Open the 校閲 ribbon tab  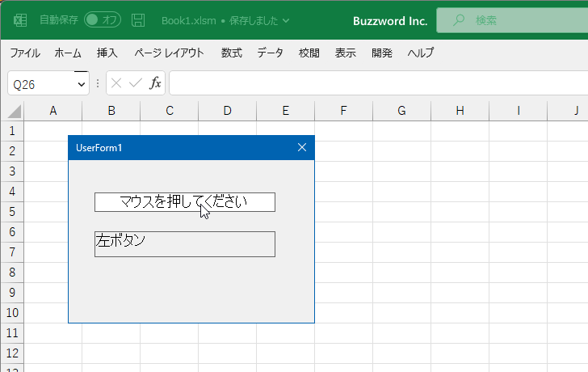tap(309, 53)
